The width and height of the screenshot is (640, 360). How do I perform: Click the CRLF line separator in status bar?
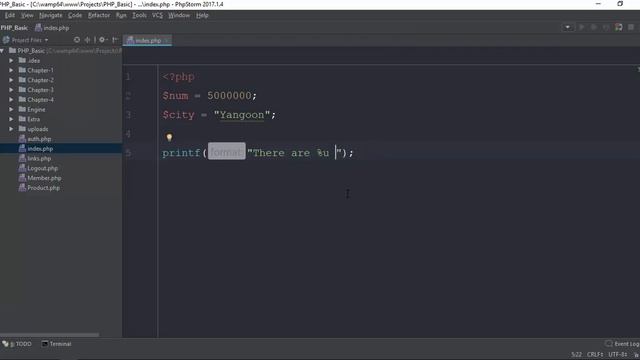tap(595, 354)
